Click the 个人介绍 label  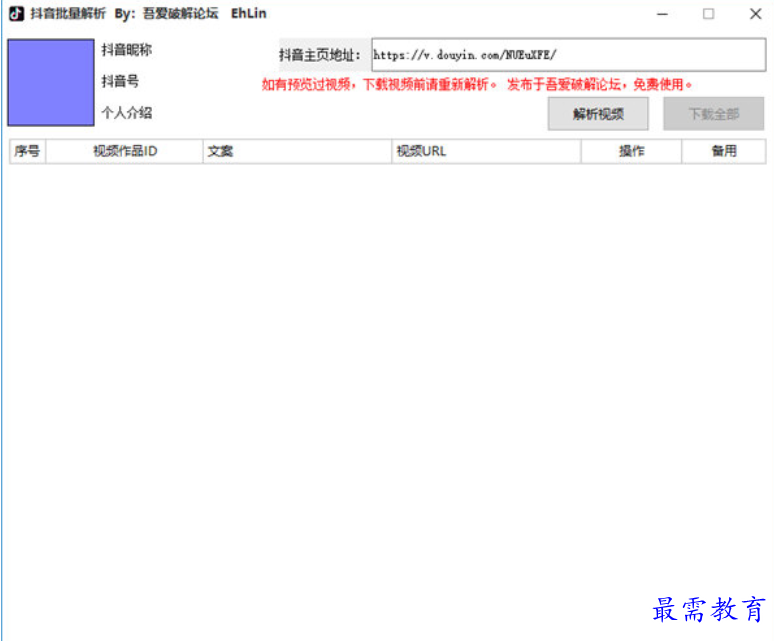(x=127, y=113)
